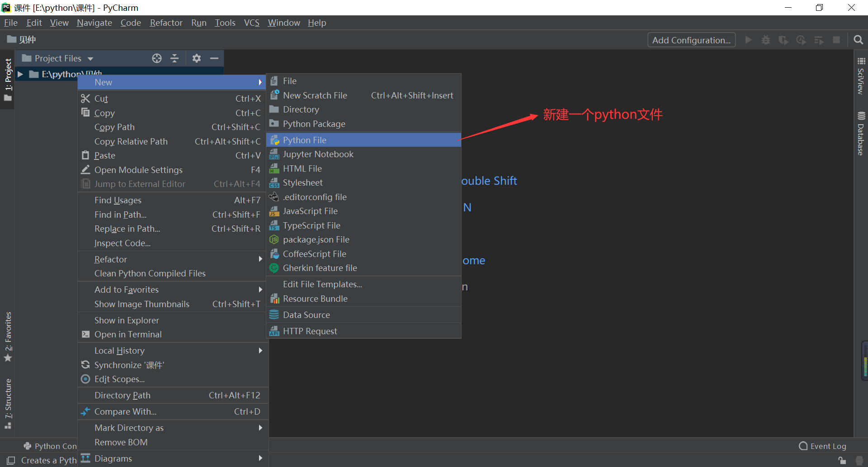This screenshot has width=868, height=467.
Task: Click Cut in the context menu
Action: pyautogui.click(x=172, y=98)
